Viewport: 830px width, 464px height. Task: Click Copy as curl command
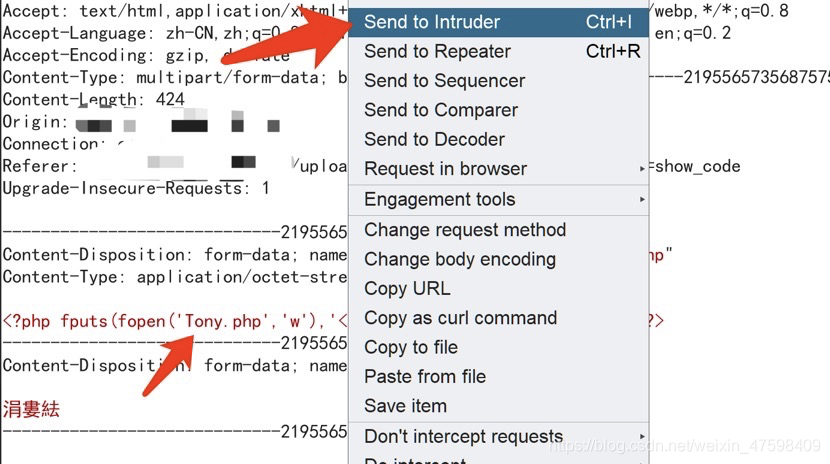click(x=460, y=318)
